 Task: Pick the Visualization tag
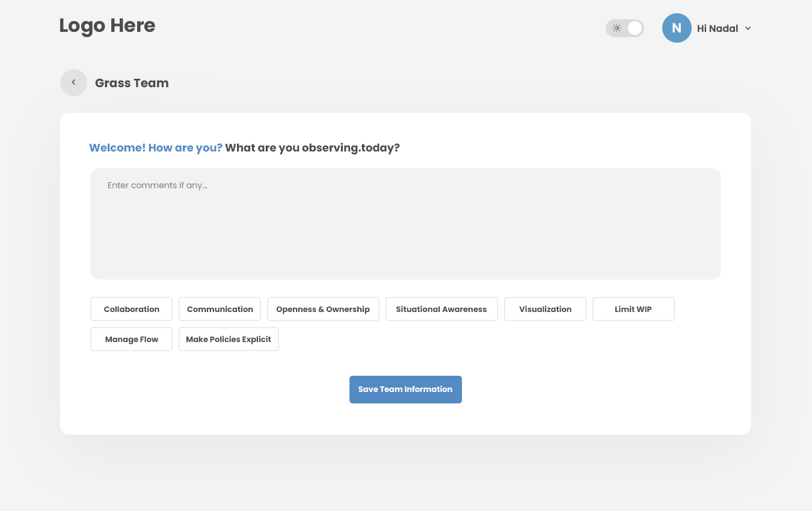click(545, 309)
